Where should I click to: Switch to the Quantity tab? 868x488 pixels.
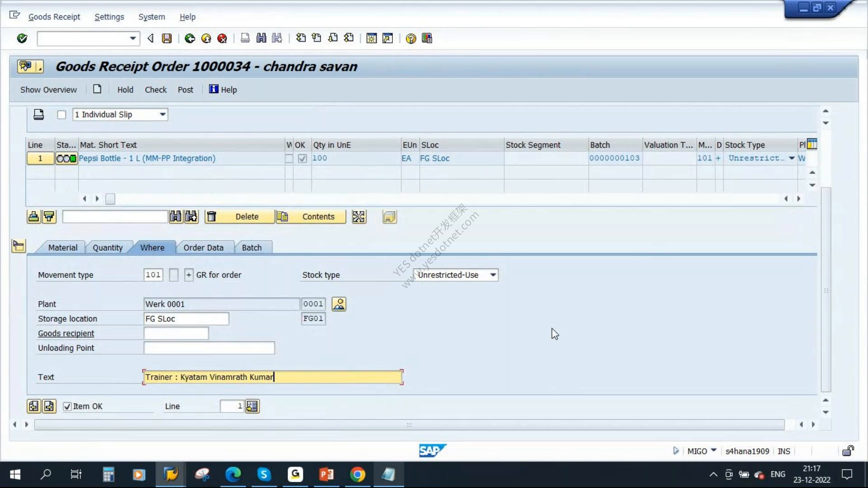(108, 248)
